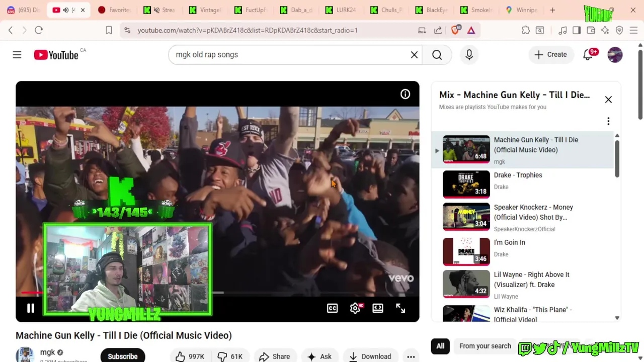This screenshot has height=362, width=644.
Task: Download the video
Action: point(370,356)
